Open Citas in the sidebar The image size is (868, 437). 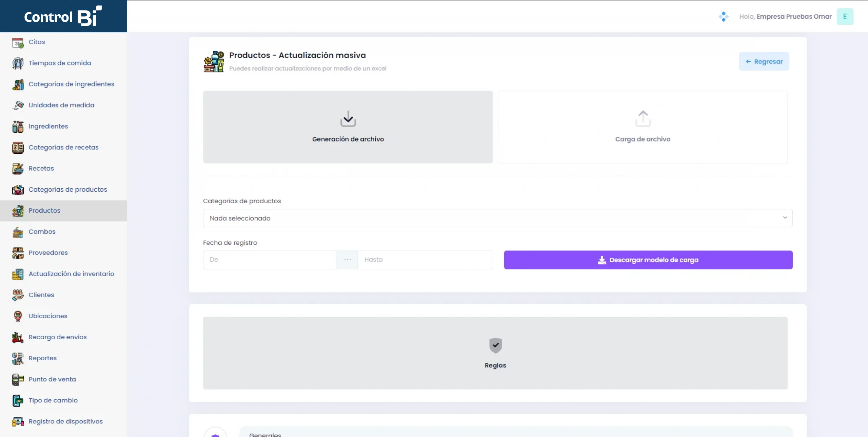click(x=37, y=42)
